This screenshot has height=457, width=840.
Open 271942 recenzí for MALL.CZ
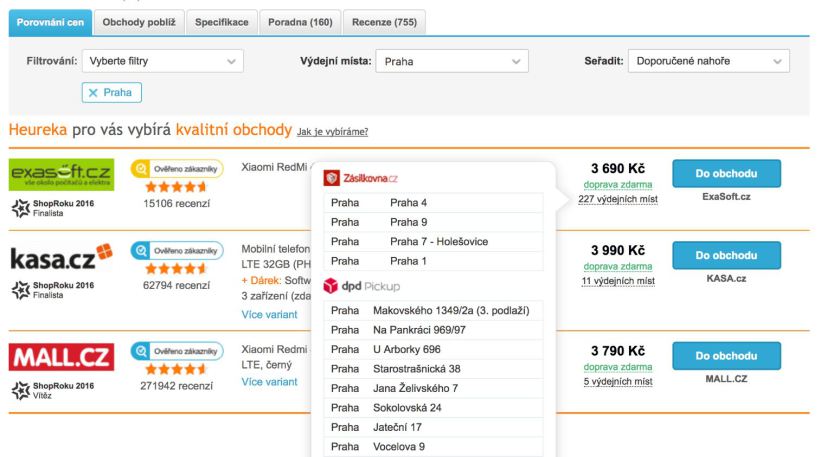176,386
